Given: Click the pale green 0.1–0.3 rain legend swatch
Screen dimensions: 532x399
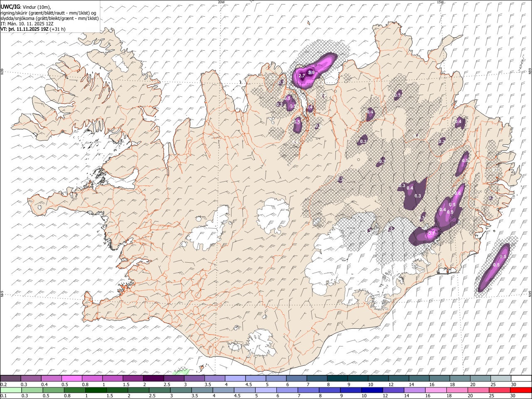Looking at the screenshot, I should (11, 390).
